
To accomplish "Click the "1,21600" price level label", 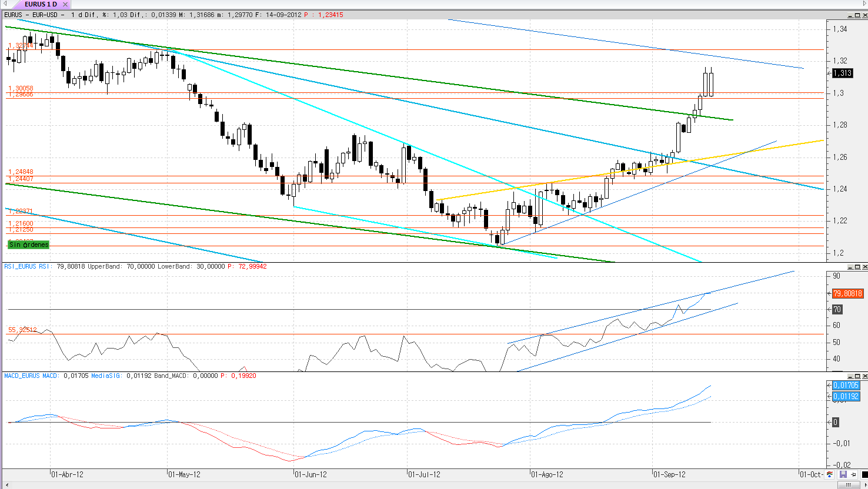I will pyautogui.click(x=21, y=223).
